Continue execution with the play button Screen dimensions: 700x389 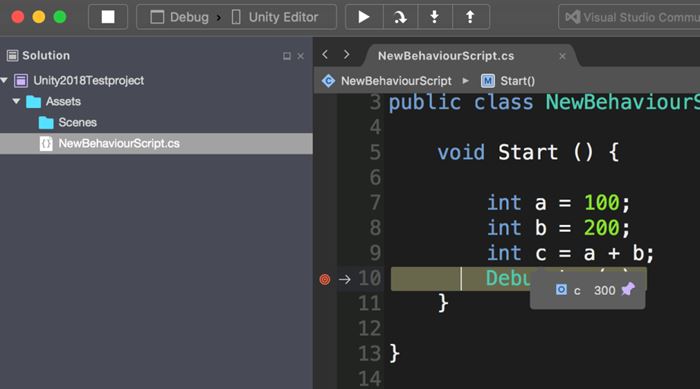tap(364, 17)
